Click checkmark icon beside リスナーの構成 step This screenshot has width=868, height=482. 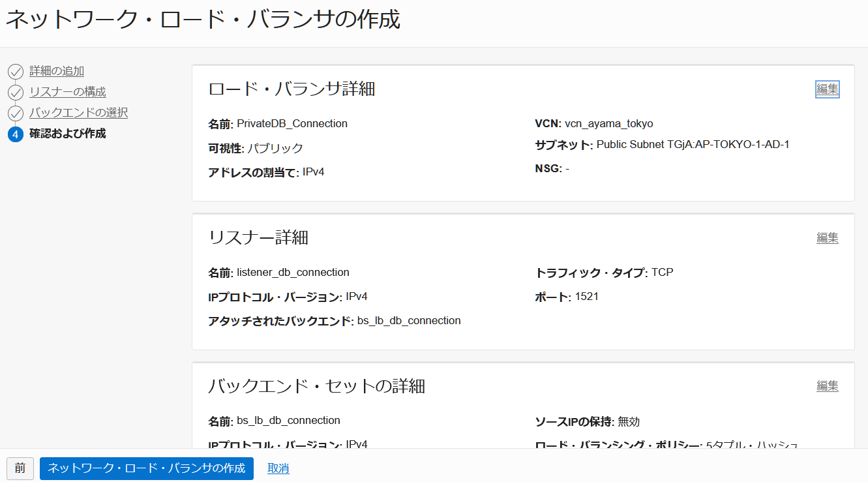16,93
